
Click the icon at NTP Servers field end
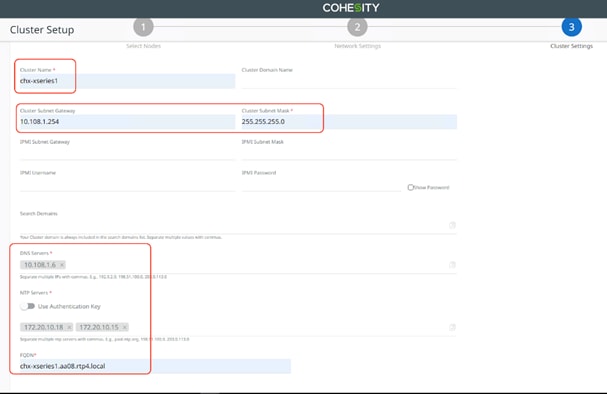[452, 327]
